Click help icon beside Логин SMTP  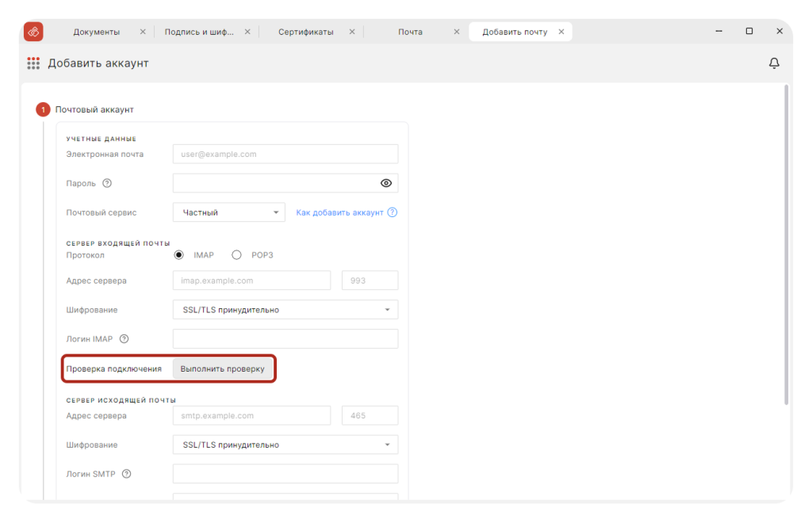click(126, 475)
